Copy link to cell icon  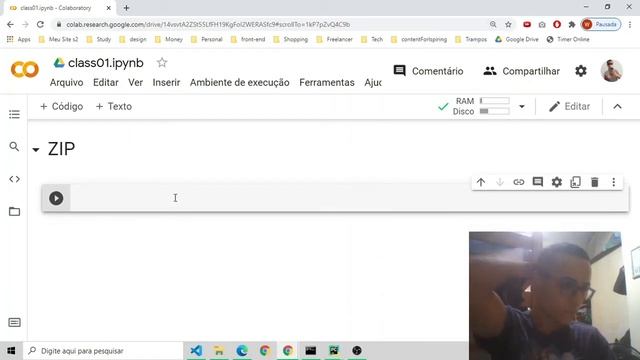point(518,182)
